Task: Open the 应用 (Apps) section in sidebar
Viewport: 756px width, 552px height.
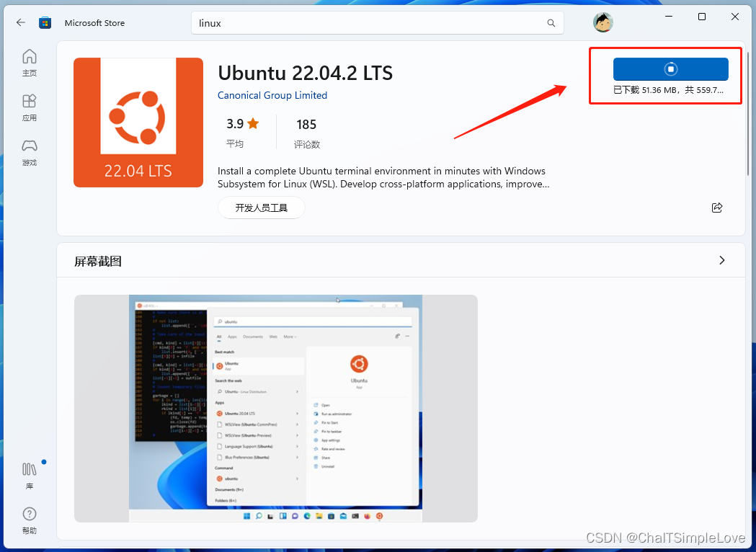Action: click(x=29, y=107)
